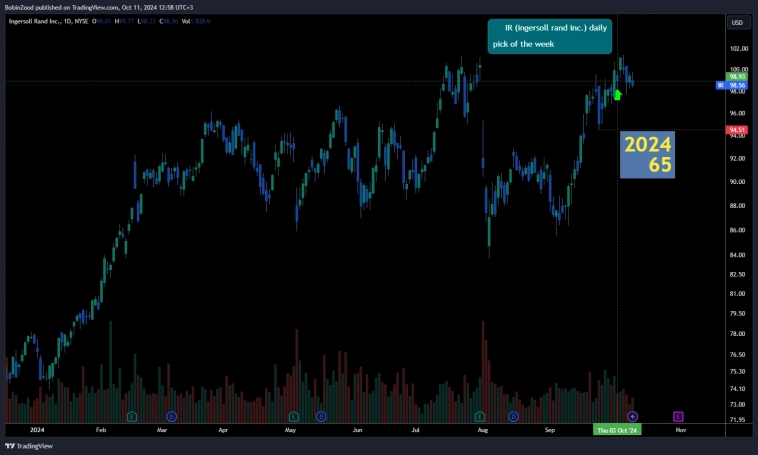Click the '1D' interval in the chart legend
This screenshot has width=758, height=455.
[68, 21]
